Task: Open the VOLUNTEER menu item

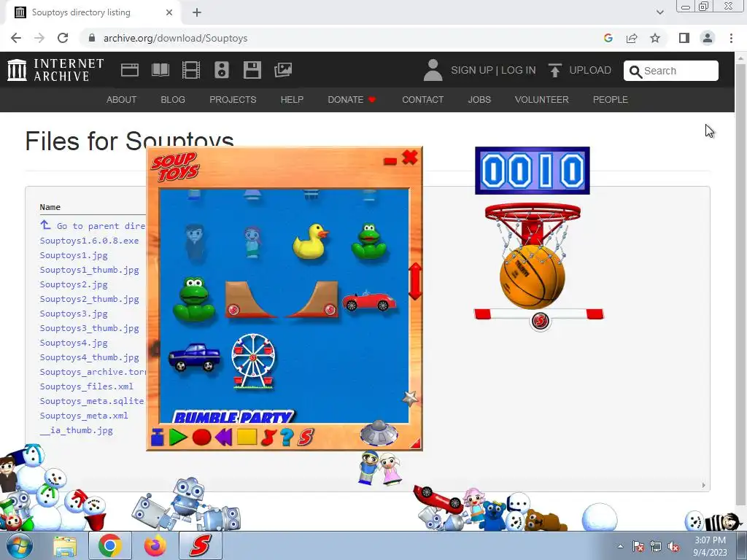Action: pyautogui.click(x=542, y=99)
